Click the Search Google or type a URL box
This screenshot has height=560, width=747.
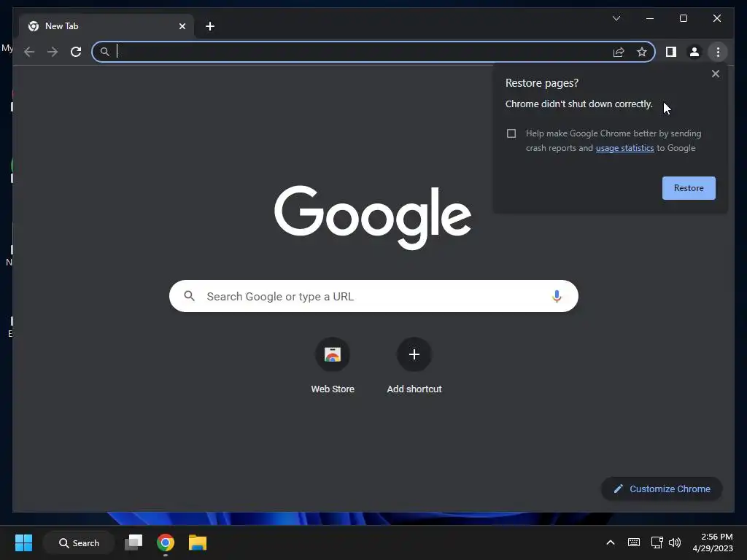(x=373, y=296)
